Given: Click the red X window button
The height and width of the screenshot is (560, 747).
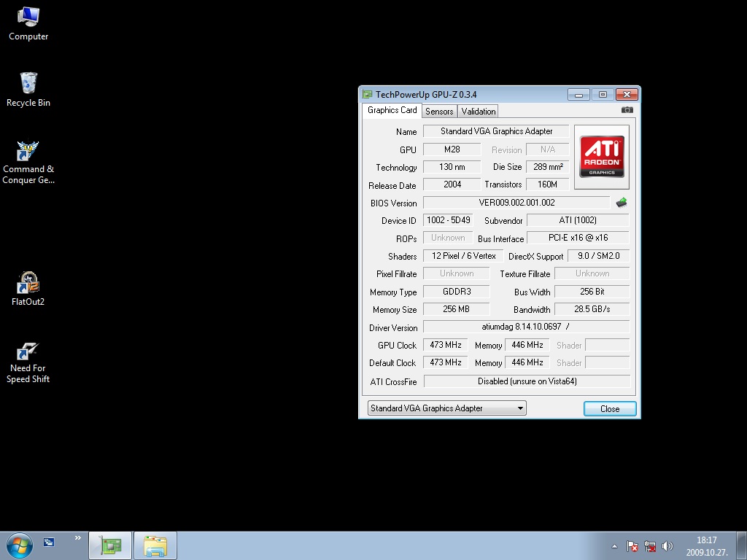Looking at the screenshot, I should point(627,95).
